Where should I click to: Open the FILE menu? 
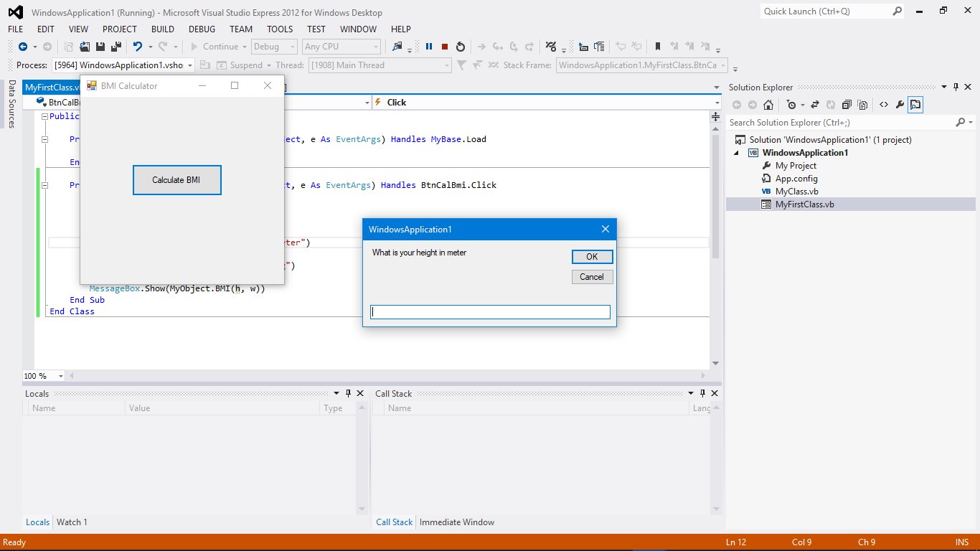click(x=16, y=29)
